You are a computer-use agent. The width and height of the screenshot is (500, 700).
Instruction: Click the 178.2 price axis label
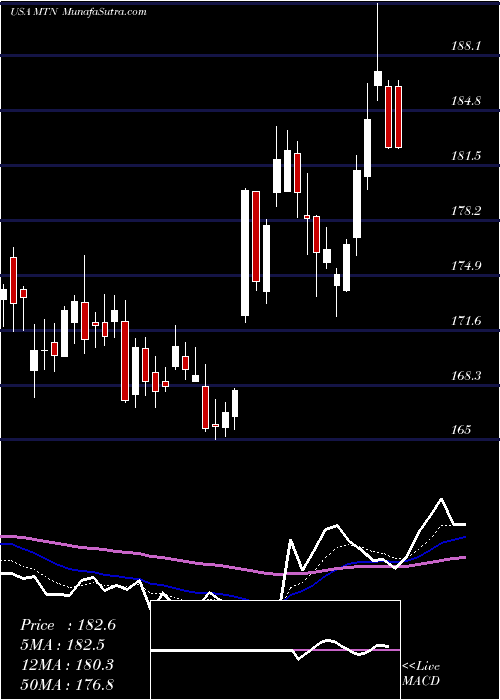click(466, 211)
